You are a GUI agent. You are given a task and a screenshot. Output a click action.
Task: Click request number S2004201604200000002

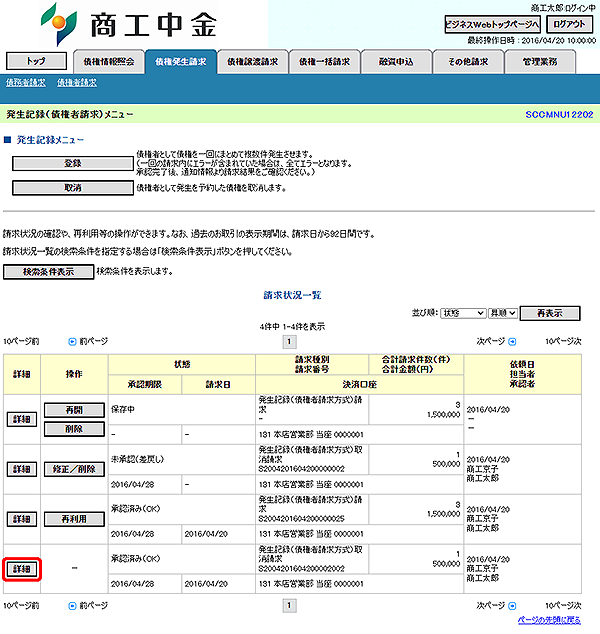coord(302,469)
